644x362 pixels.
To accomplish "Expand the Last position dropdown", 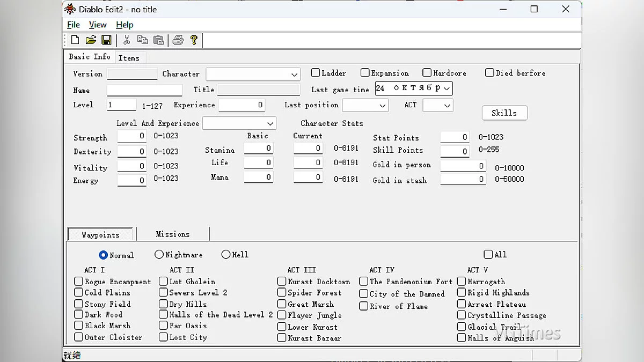I will point(365,105).
